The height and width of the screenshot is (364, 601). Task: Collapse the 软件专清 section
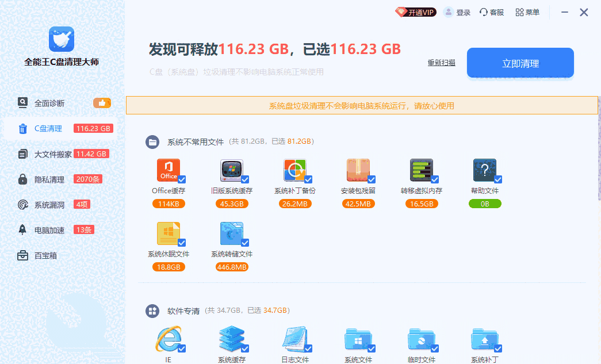click(152, 311)
